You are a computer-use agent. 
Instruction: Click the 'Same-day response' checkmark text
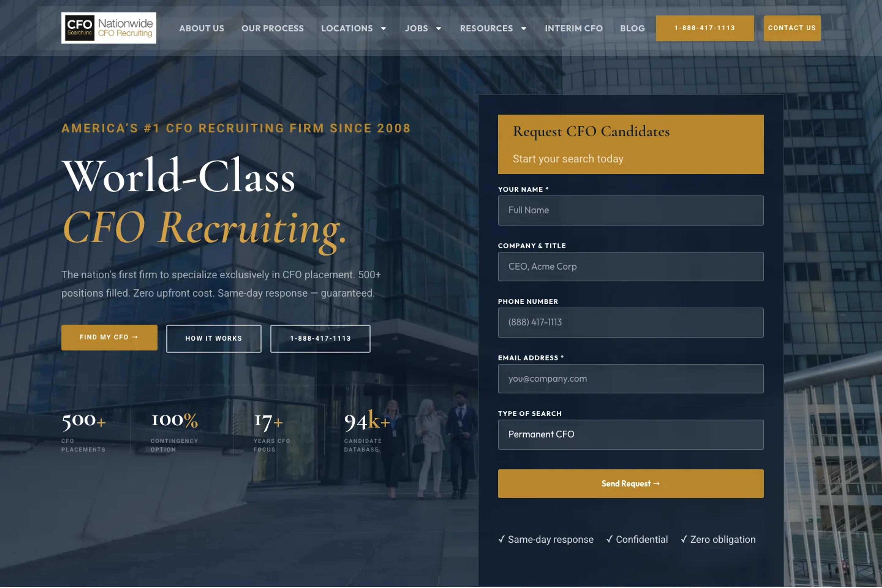tap(546, 540)
